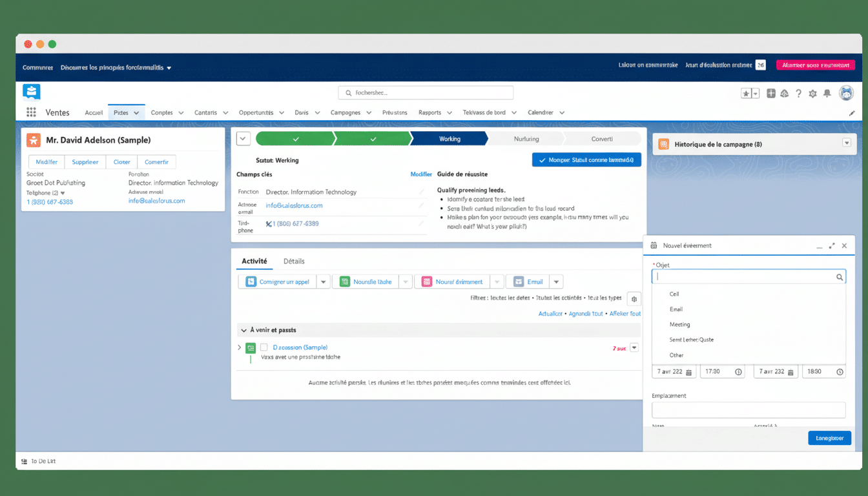Click the Convertir button on the lead
Screen dimensions: 868x496
point(156,161)
